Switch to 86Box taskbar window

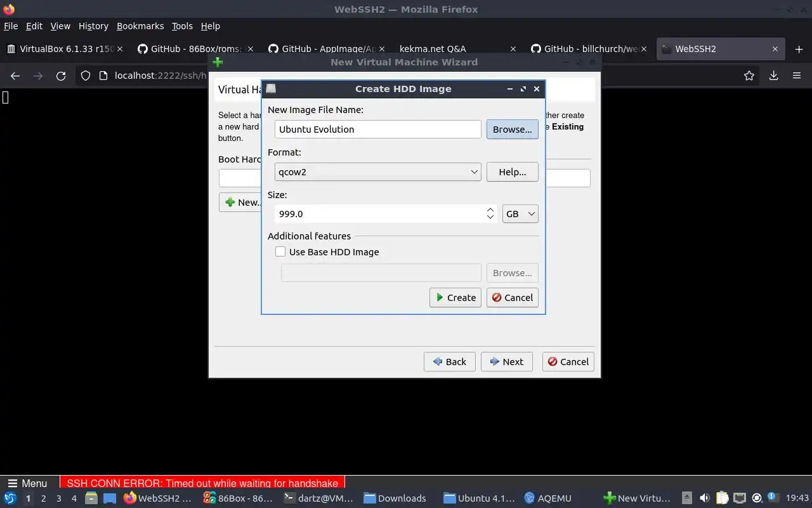[x=238, y=498]
